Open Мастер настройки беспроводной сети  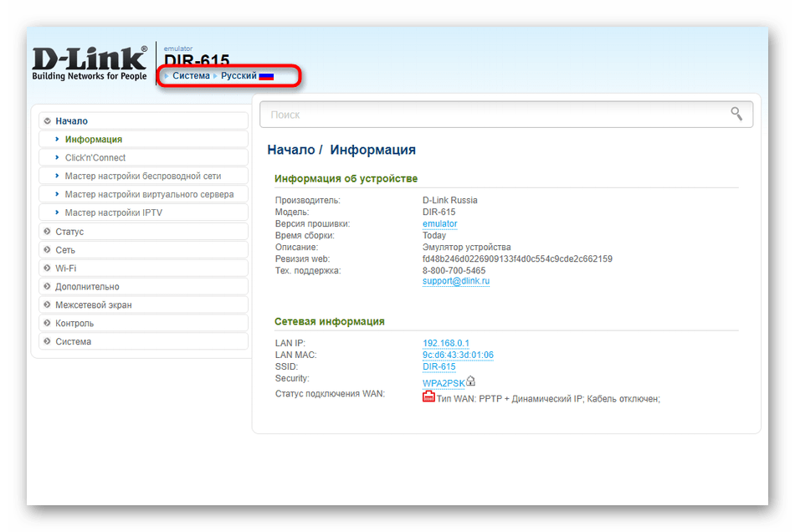143,176
